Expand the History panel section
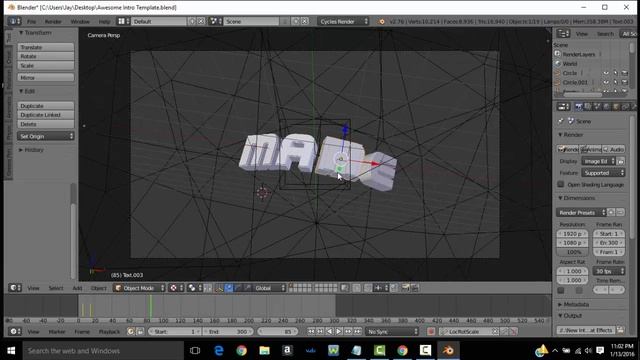 click(x=31, y=150)
